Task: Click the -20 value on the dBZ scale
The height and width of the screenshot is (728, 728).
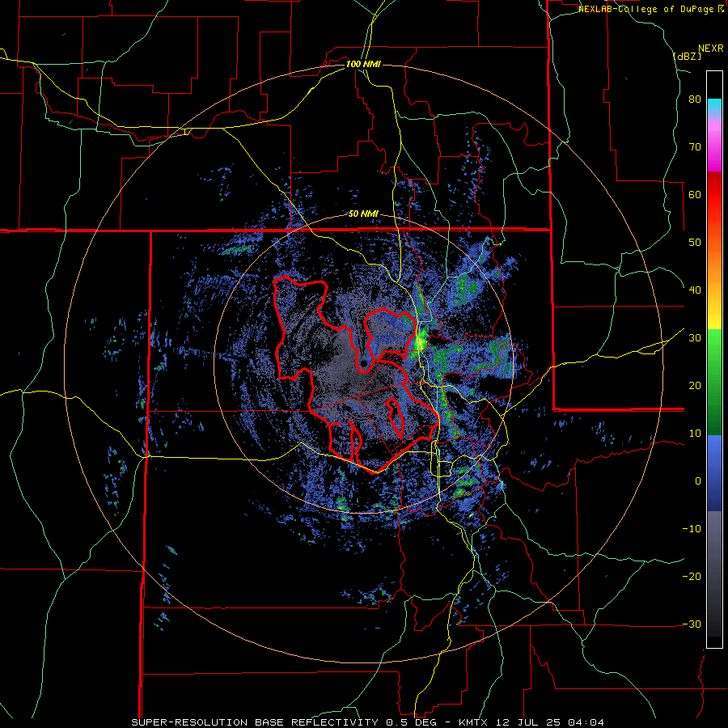Action: pos(692,577)
